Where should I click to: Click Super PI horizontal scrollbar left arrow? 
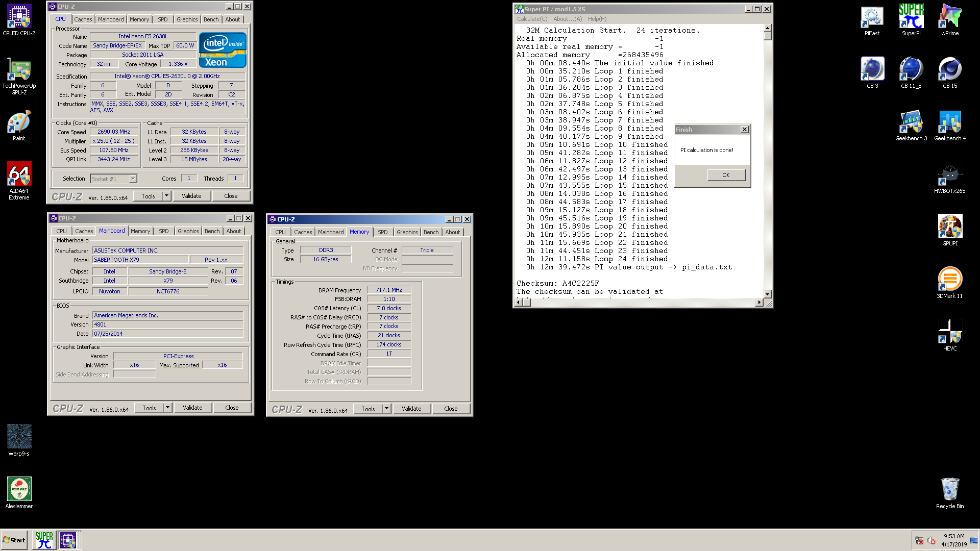[519, 303]
